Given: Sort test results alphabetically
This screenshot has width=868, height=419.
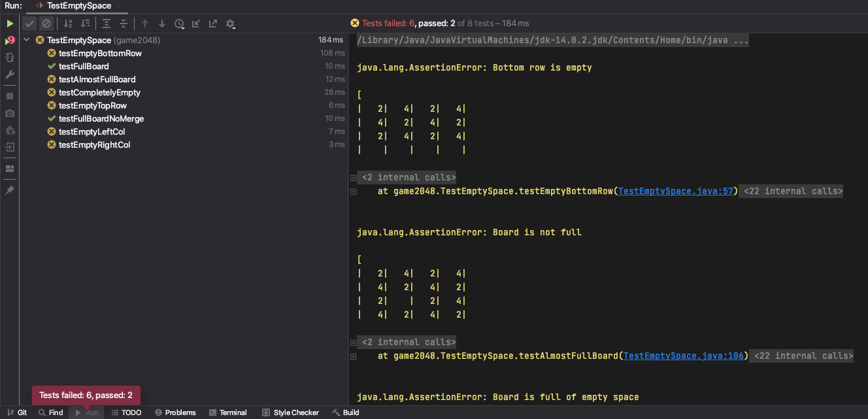Looking at the screenshot, I should coord(67,24).
